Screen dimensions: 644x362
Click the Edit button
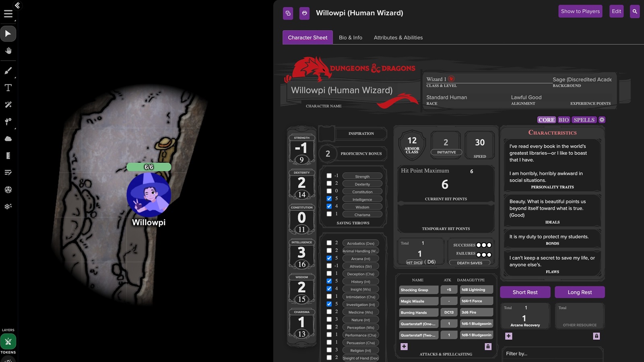pyautogui.click(x=616, y=11)
